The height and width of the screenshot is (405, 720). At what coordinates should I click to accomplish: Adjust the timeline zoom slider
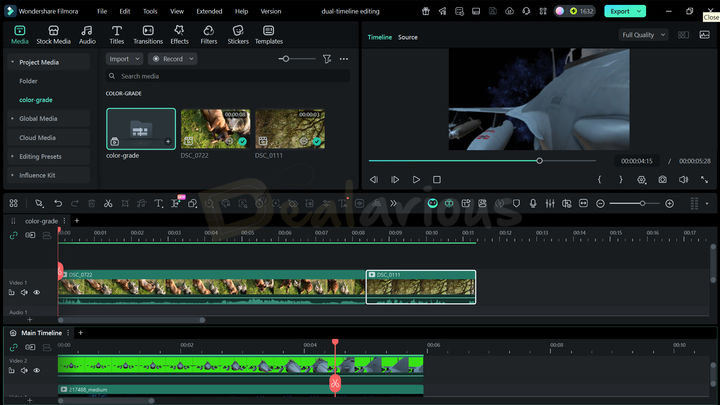[x=642, y=203]
